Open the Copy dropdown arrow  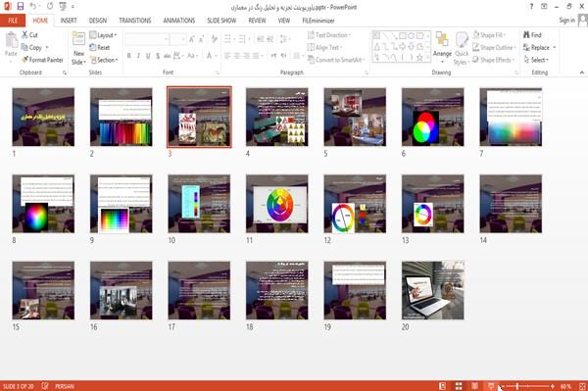coord(47,48)
